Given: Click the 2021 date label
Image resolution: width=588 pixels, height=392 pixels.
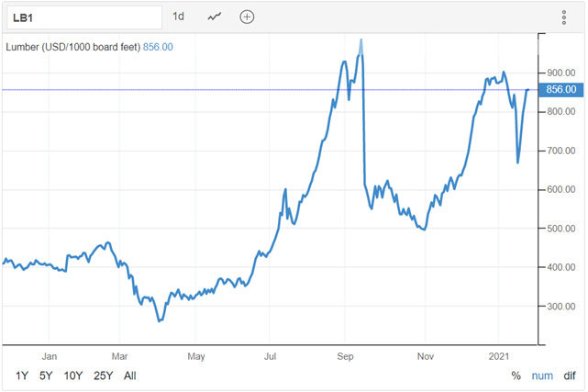Looking at the screenshot, I should 499,356.
